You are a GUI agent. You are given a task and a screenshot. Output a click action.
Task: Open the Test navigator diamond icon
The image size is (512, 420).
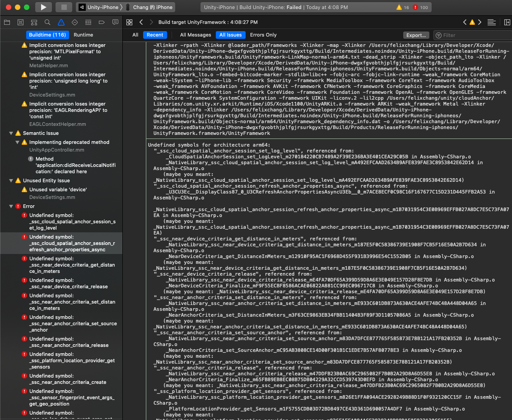tap(75, 22)
